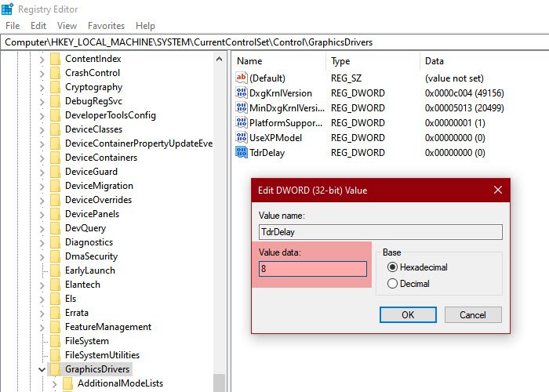Expand the AdditionalModeLists subkey

click(x=55, y=384)
